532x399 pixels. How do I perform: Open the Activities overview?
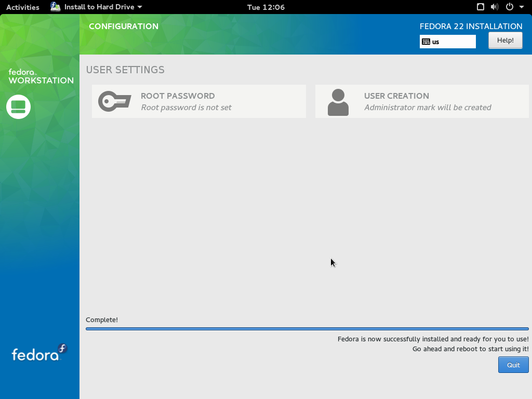(x=22, y=7)
